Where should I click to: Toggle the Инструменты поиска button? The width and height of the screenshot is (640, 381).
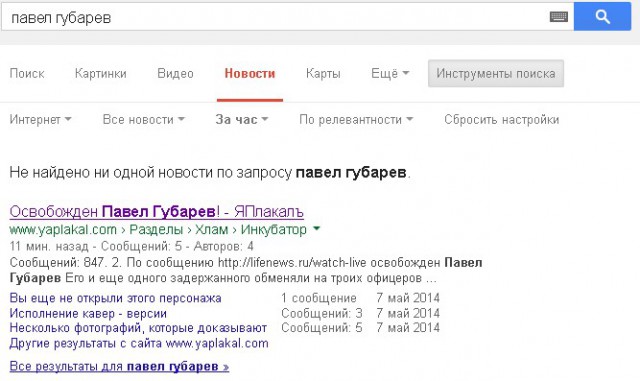tap(496, 74)
